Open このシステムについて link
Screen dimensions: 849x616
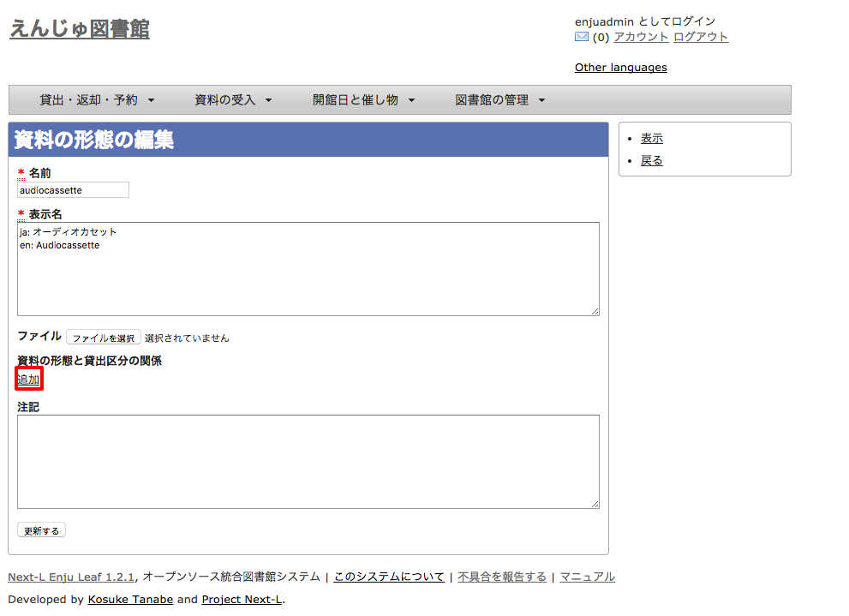coord(389,577)
